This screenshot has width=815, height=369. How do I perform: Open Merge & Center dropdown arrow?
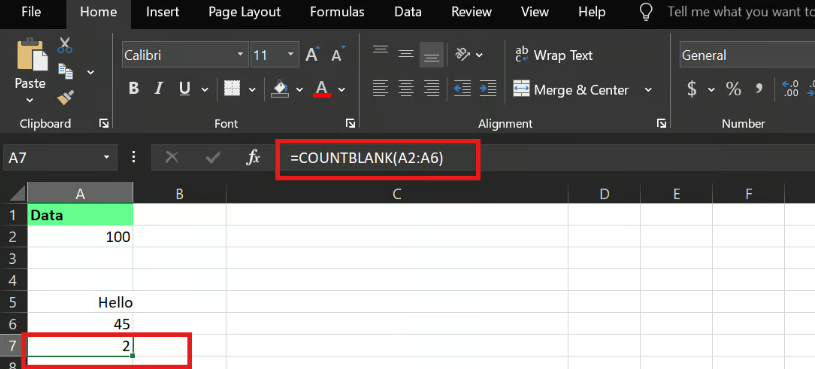point(648,89)
